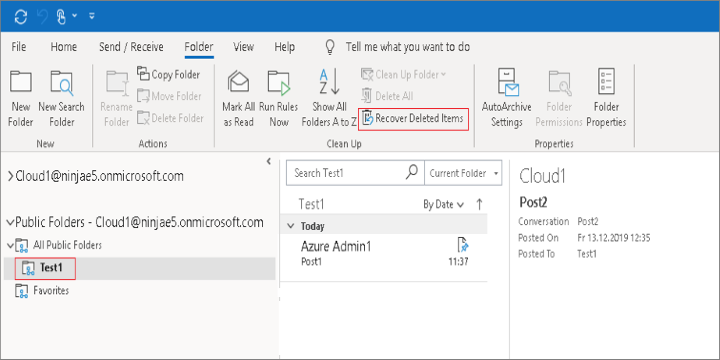720x360 pixels.
Task: Switch to the Send / Receive tab
Action: point(131,47)
